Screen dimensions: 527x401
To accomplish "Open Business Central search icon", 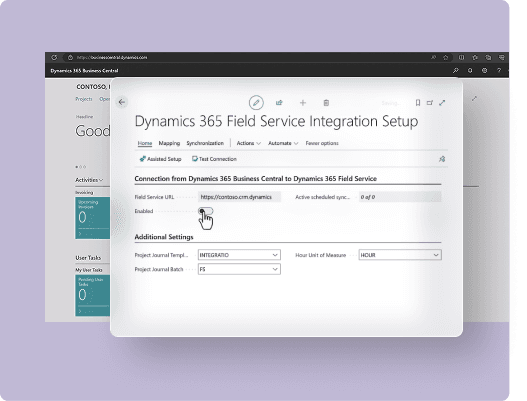I will pos(455,71).
